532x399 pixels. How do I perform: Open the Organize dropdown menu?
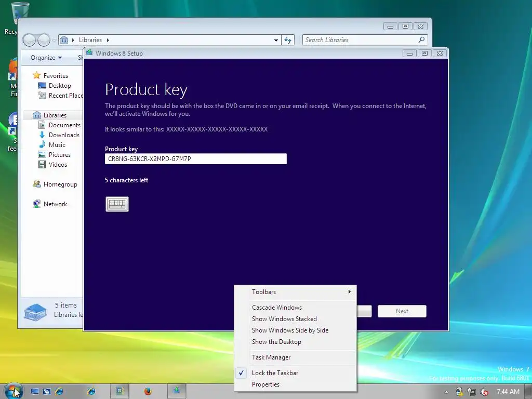click(x=46, y=58)
